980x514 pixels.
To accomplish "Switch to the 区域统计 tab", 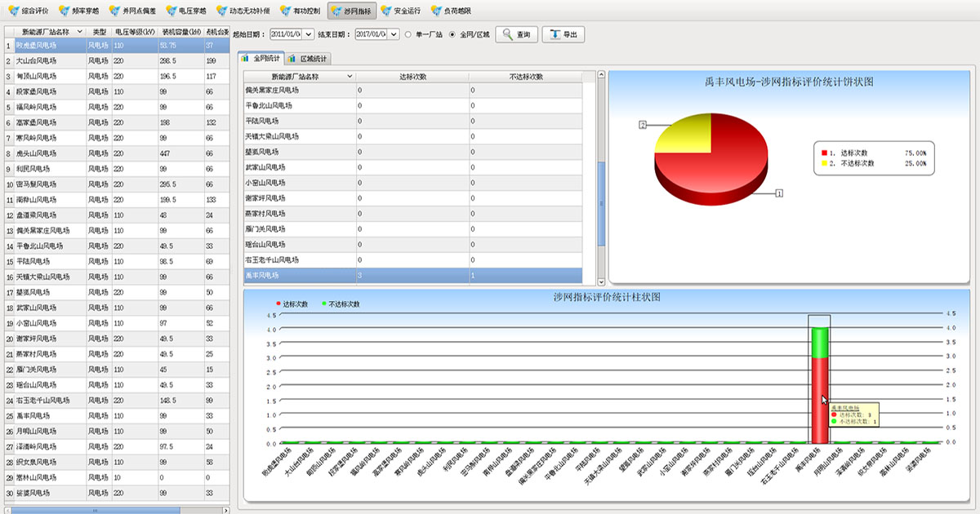I will (307, 59).
